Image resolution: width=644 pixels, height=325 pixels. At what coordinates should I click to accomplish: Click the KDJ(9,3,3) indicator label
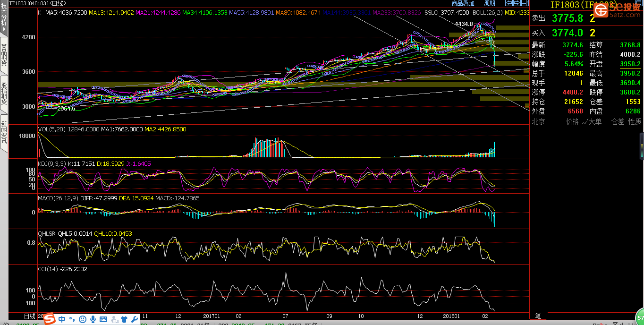coord(52,163)
